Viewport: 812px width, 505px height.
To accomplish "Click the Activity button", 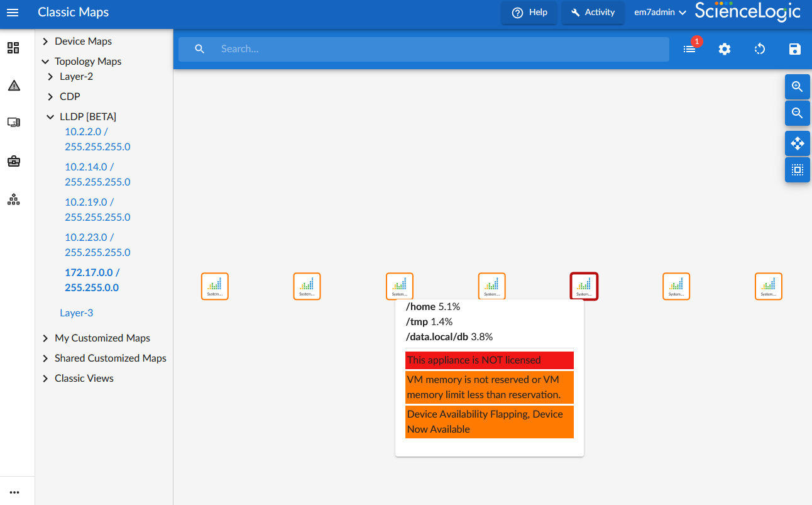I will [593, 13].
